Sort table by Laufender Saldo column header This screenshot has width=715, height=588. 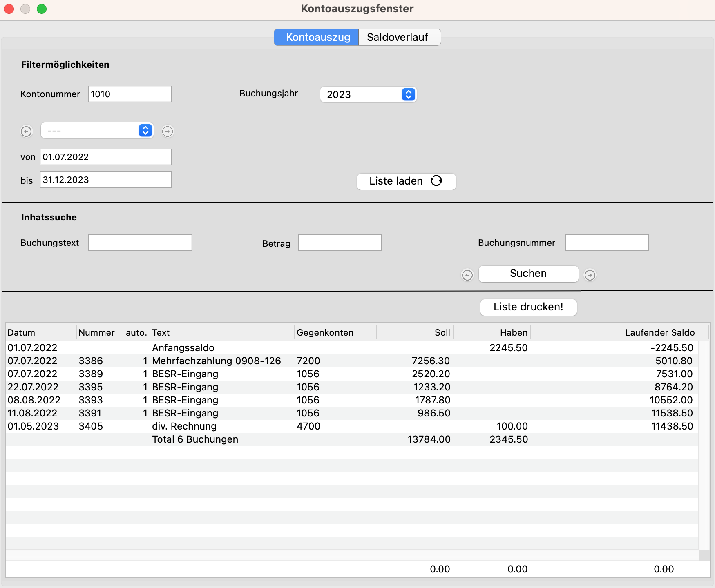(659, 332)
